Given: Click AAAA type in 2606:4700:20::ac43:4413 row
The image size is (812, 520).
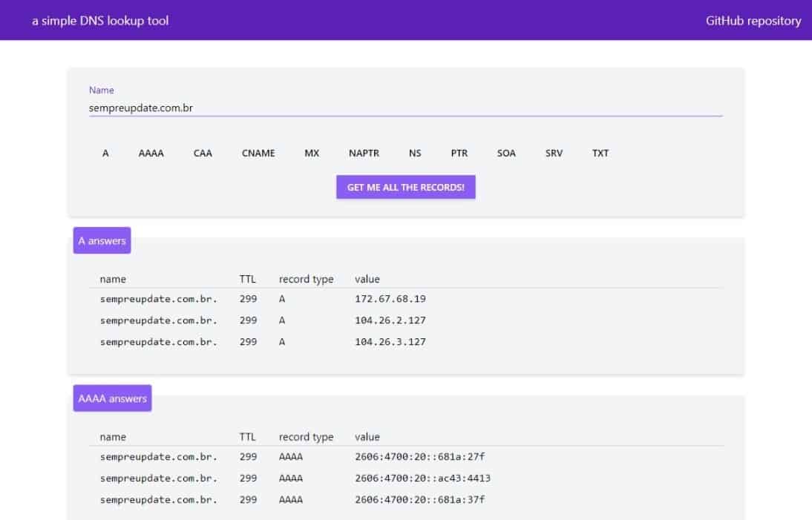Looking at the screenshot, I should (290, 478).
